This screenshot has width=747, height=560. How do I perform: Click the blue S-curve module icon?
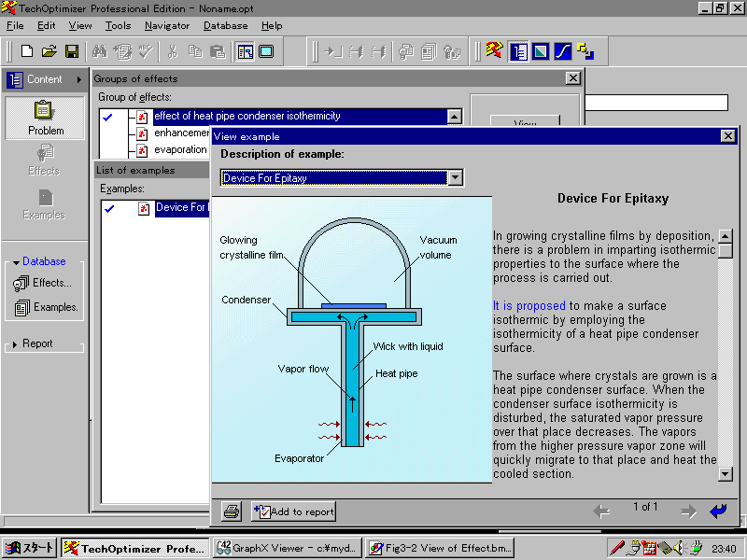tap(563, 51)
